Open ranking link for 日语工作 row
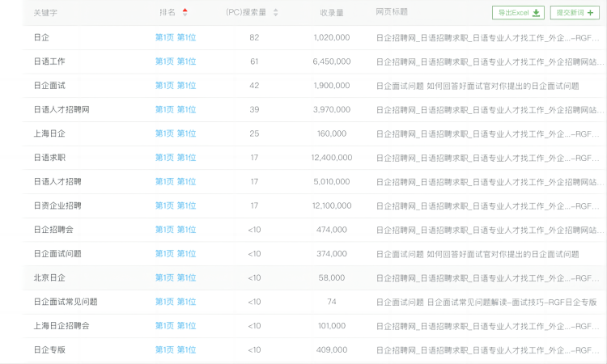The width and height of the screenshot is (607, 364). click(x=175, y=61)
